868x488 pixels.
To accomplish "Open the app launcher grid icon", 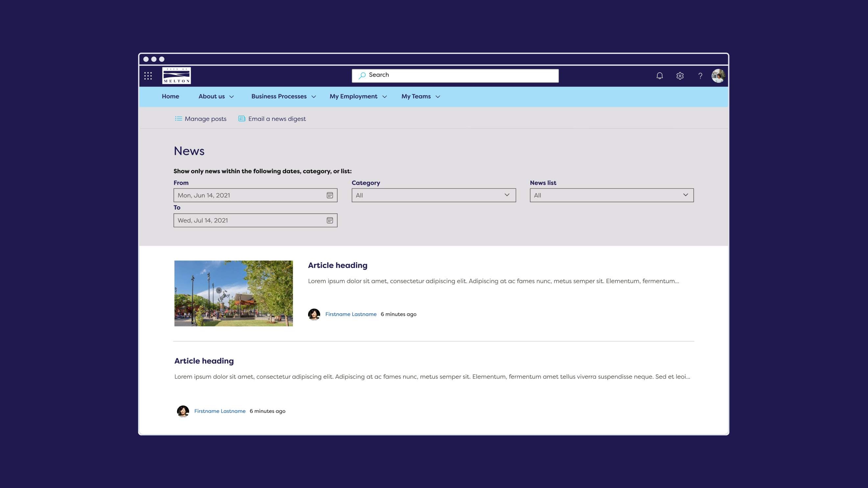I will pos(148,76).
